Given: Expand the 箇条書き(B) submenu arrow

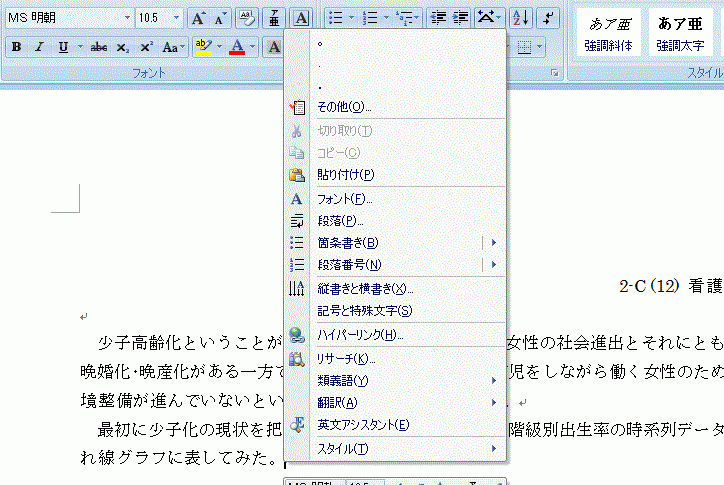Looking at the screenshot, I should coord(494,242).
